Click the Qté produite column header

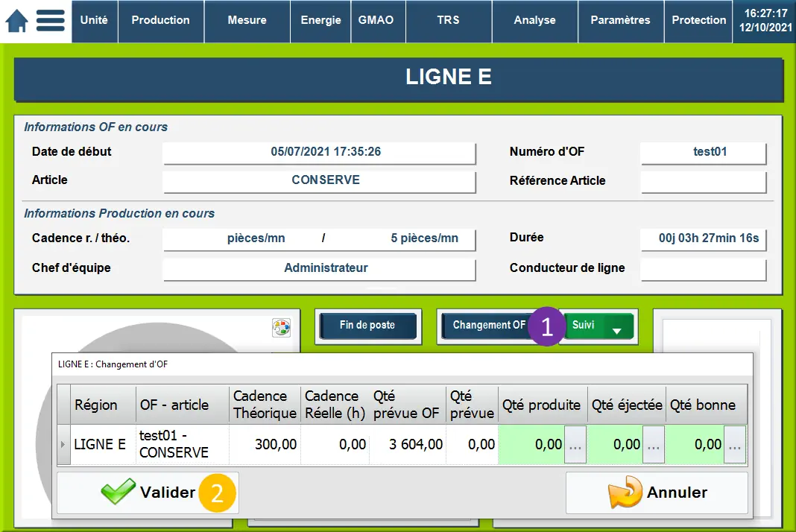542,405
